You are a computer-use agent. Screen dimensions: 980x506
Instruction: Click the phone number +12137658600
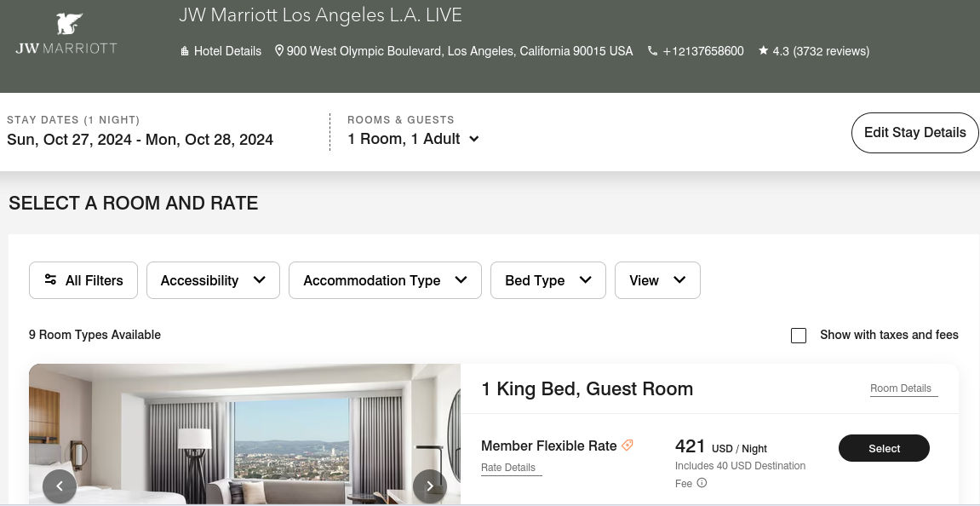coord(703,51)
